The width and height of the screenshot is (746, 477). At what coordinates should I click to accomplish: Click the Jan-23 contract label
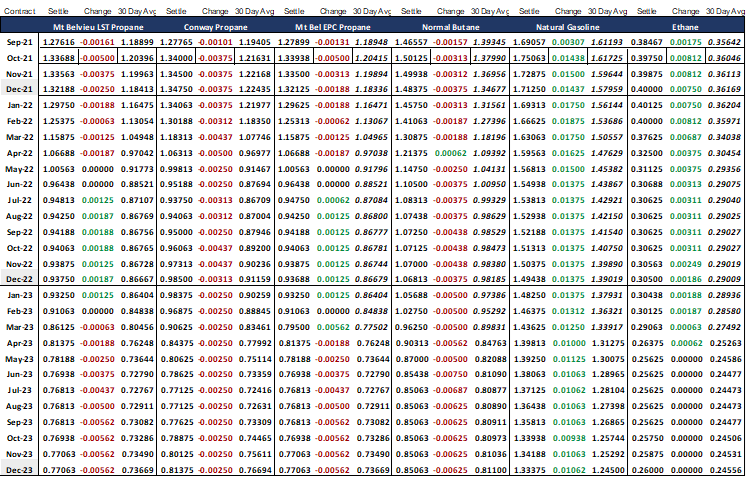point(20,295)
